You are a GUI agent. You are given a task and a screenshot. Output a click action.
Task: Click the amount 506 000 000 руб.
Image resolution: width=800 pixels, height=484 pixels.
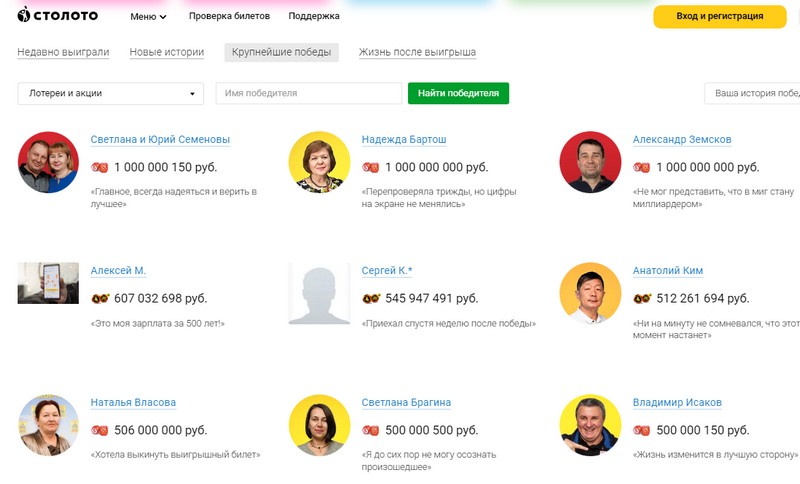[161, 430]
